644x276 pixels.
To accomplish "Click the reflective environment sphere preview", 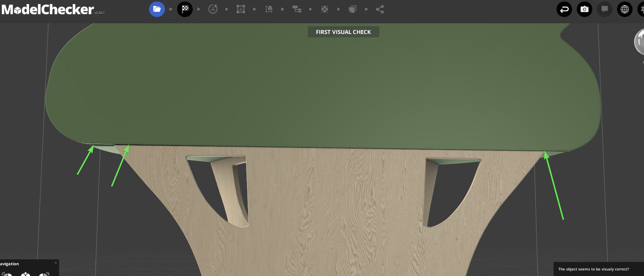I will coord(640,42).
